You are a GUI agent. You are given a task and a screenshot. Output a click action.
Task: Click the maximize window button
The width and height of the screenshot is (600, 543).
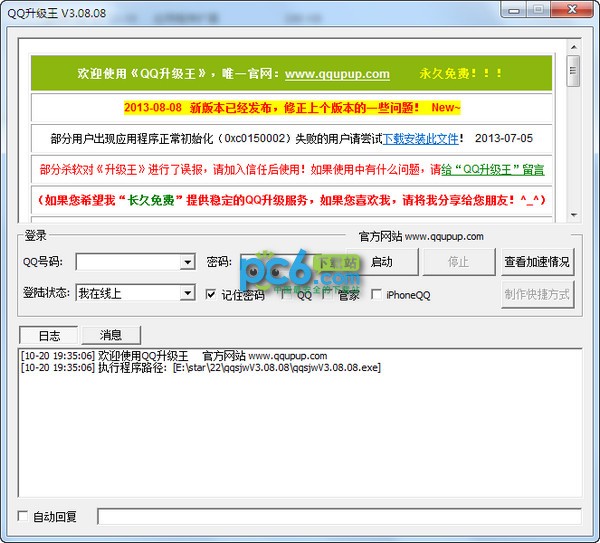click(x=539, y=10)
